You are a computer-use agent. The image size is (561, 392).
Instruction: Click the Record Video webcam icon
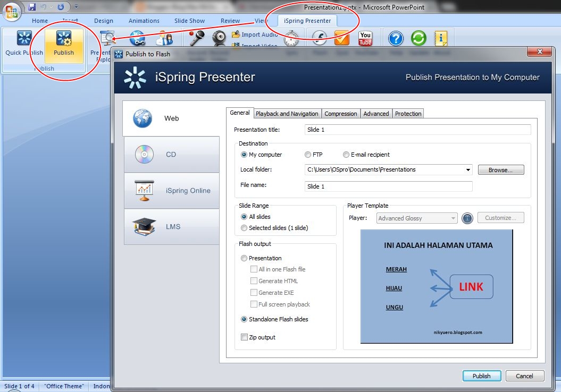pyautogui.click(x=219, y=38)
